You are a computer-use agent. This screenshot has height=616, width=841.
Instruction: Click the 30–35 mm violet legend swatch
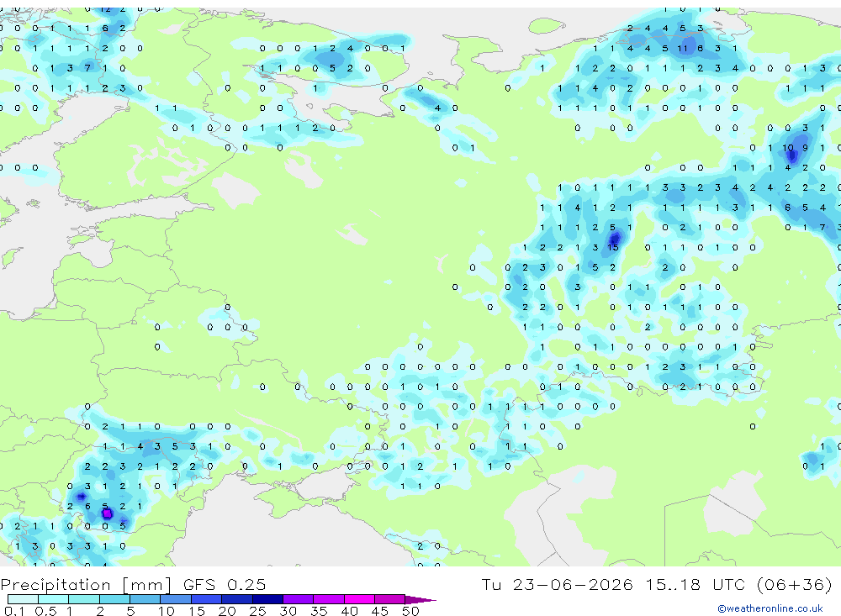point(299,599)
